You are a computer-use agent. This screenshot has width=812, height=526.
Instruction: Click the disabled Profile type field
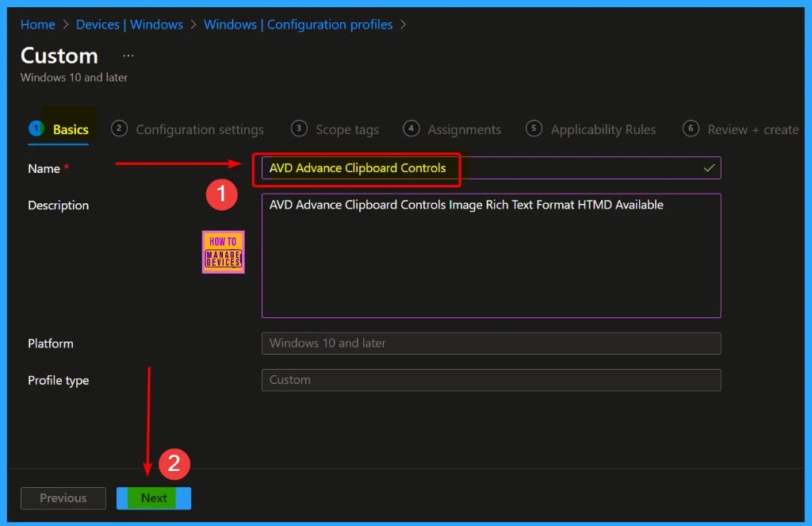tap(491, 380)
